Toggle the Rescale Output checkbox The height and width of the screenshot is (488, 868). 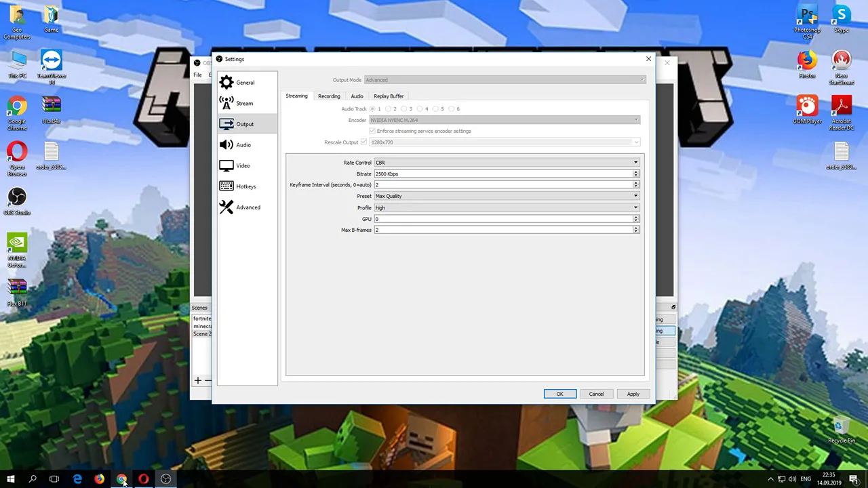[364, 142]
